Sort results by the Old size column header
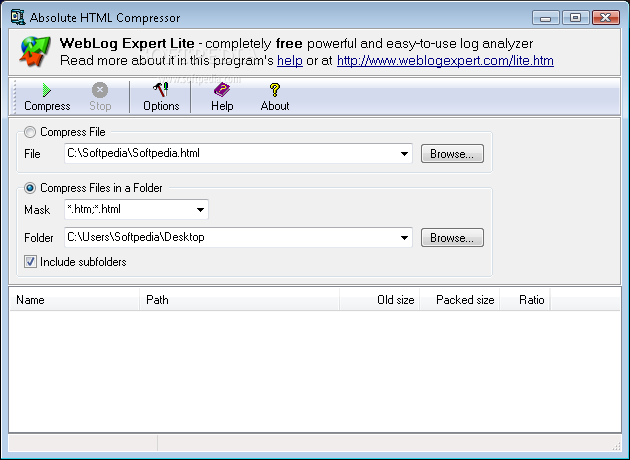Screen dimensions: 630x460 pyautogui.click(x=379, y=300)
